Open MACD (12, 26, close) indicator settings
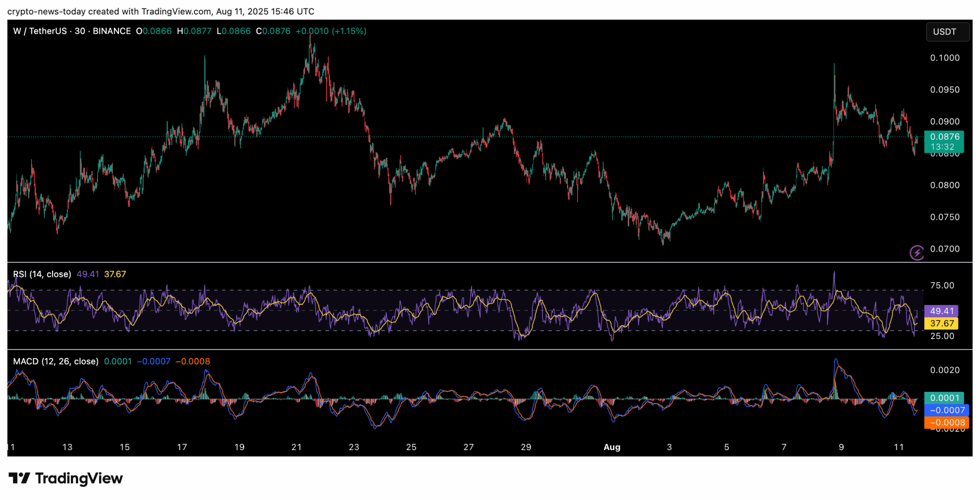 point(55,361)
